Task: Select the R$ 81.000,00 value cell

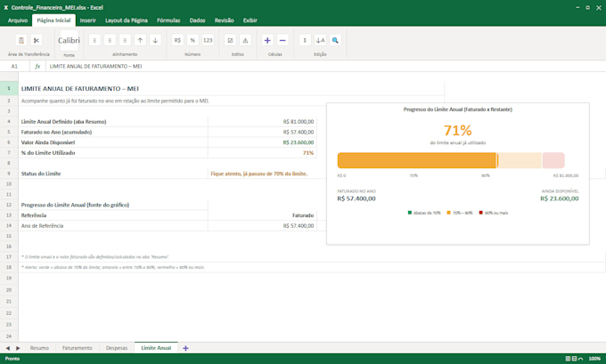Action: pos(262,122)
